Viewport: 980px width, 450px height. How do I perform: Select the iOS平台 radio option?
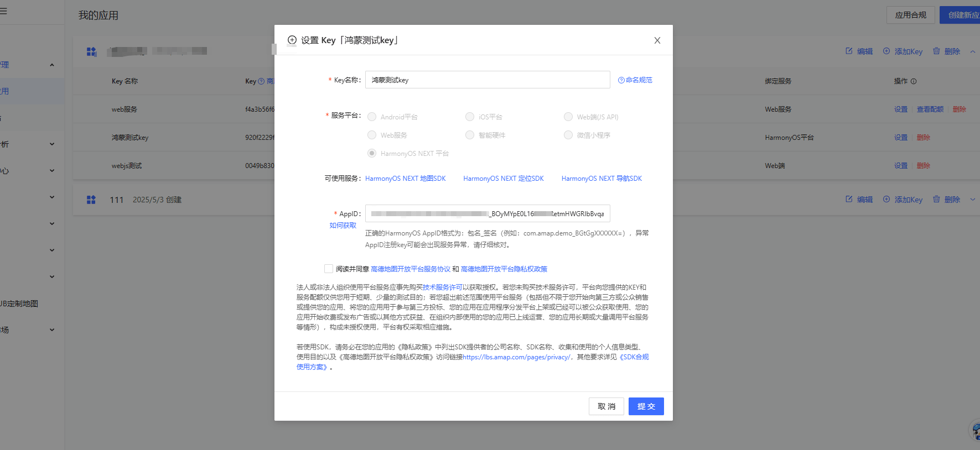470,117
